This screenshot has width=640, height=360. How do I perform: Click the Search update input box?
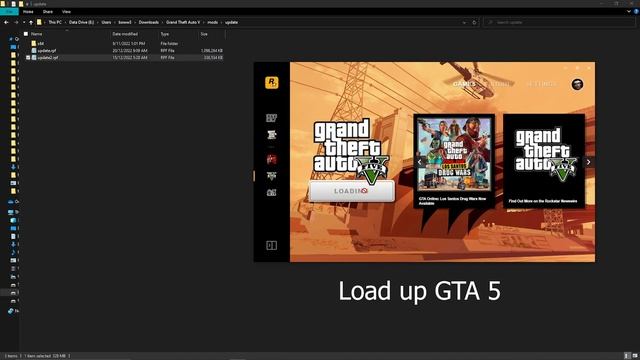(559, 22)
